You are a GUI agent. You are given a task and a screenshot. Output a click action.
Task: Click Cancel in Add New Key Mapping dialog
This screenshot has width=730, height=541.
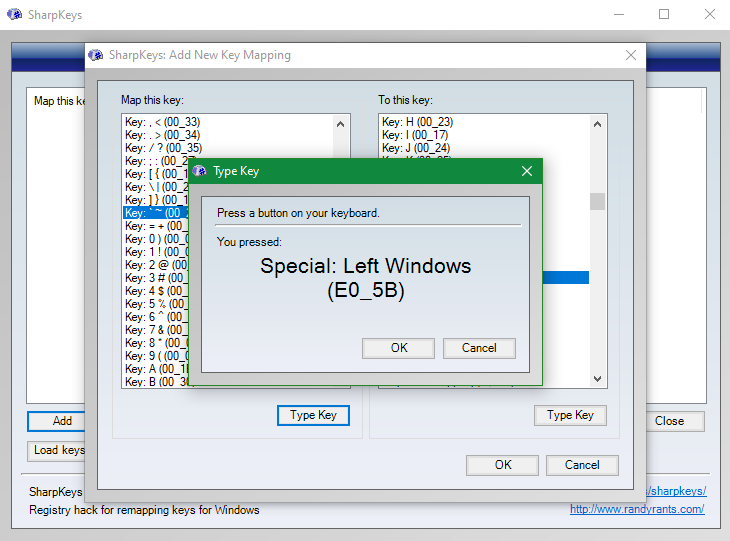click(x=582, y=465)
